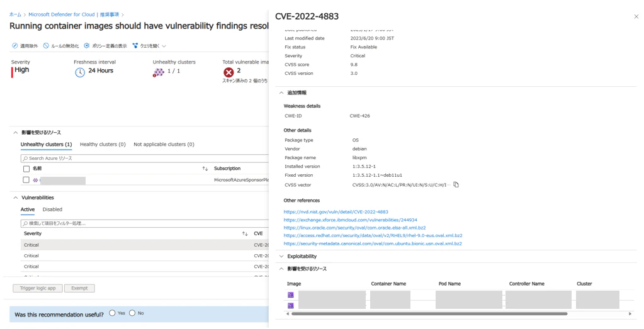Check the cluster row checkbox
Screen dimensions: 644x329
coord(26,180)
